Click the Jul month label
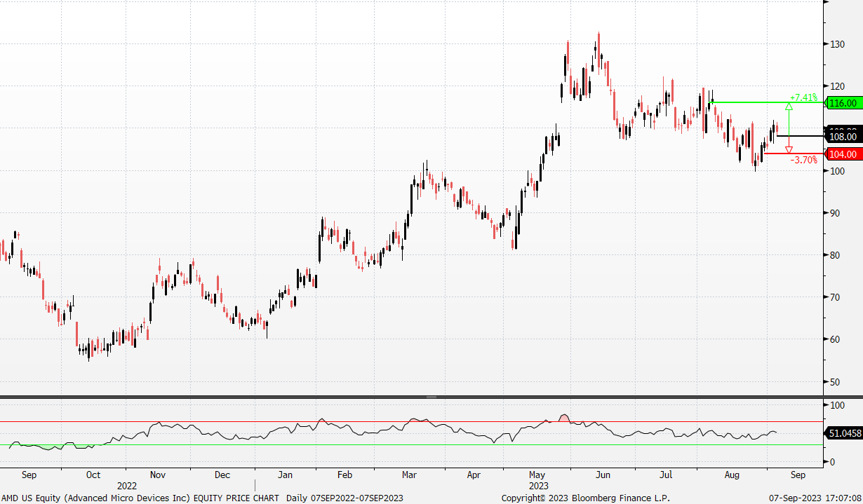The height and width of the screenshot is (504, 863). tap(666, 475)
